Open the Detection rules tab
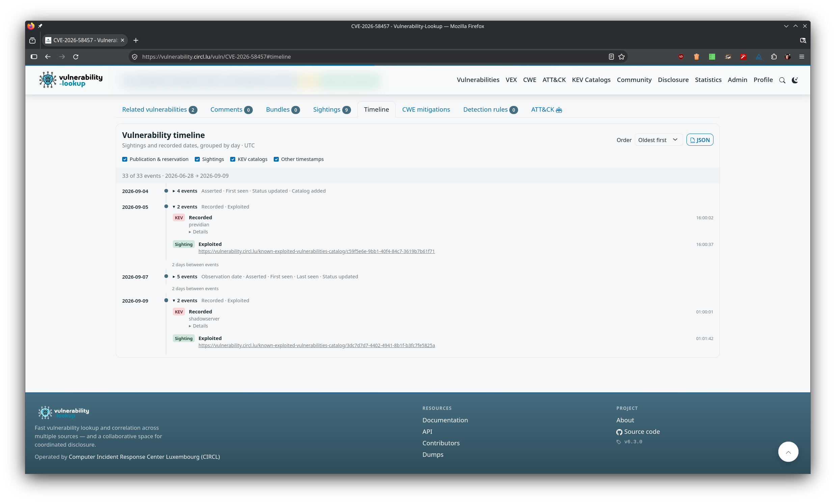 click(490, 110)
